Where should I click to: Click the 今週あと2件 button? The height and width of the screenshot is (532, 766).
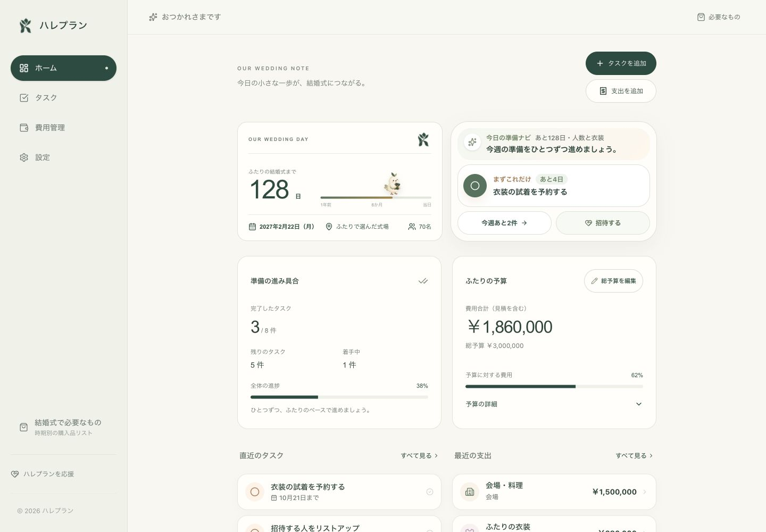coord(504,223)
